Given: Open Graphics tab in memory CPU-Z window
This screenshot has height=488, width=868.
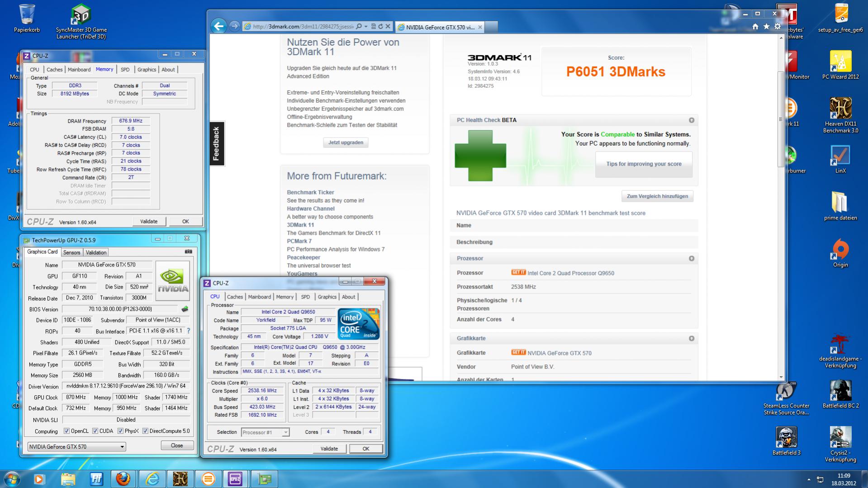Looking at the screenshot, I should pos(147,70).
